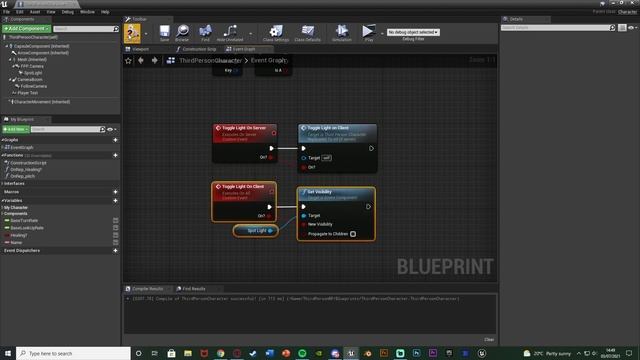Open the debug object selector dropdown
This screenshot has width=640, height=360.
coord(413,32)
